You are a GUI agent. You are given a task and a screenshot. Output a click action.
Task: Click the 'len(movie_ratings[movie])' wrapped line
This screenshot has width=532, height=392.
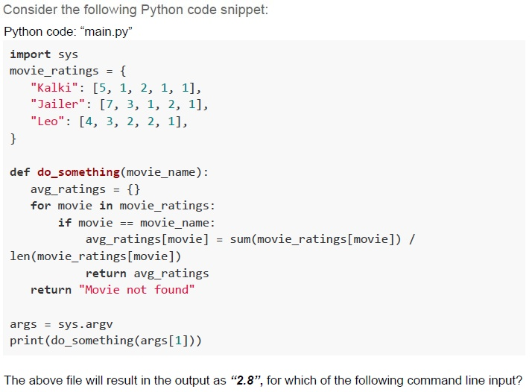pyautogui.click(x=95, y=256)
